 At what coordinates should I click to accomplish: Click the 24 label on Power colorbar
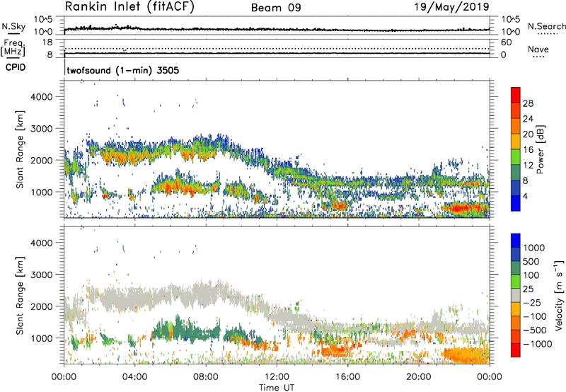coord(528,119)
